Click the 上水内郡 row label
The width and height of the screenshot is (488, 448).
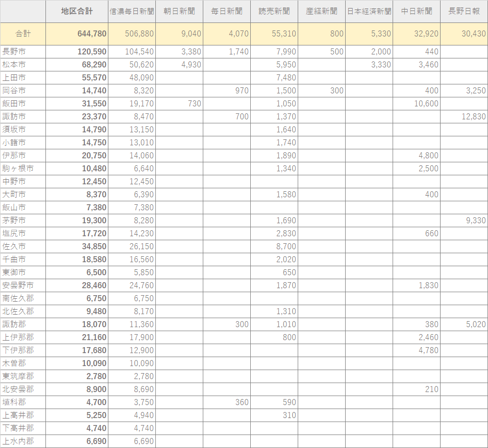23,441
